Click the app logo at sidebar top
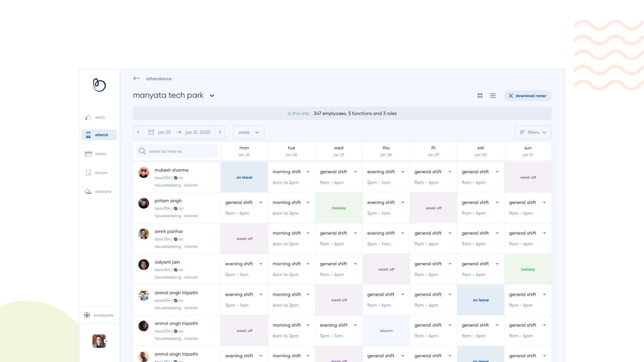644x362 pixels. pos(99,85)
